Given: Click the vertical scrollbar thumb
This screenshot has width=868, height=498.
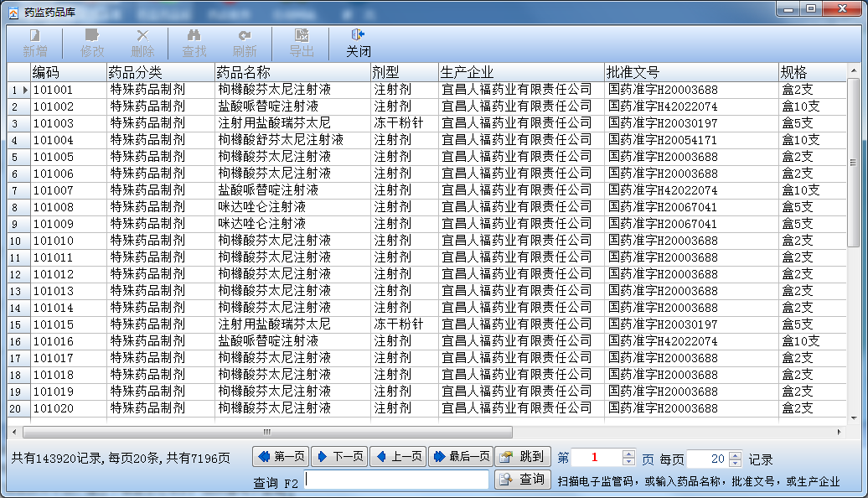Looking at the screenshot, I should [853, 163].
